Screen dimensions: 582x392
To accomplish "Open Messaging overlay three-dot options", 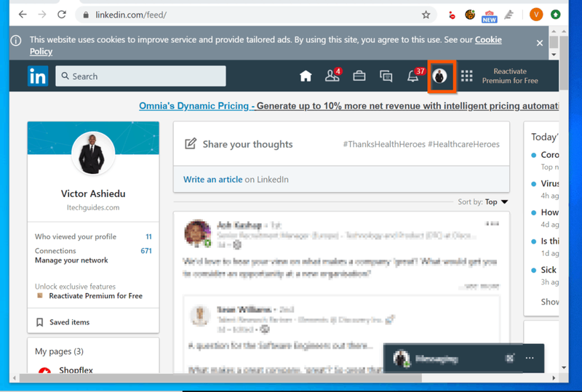I will pyautogui.click(x=530, y=358).
